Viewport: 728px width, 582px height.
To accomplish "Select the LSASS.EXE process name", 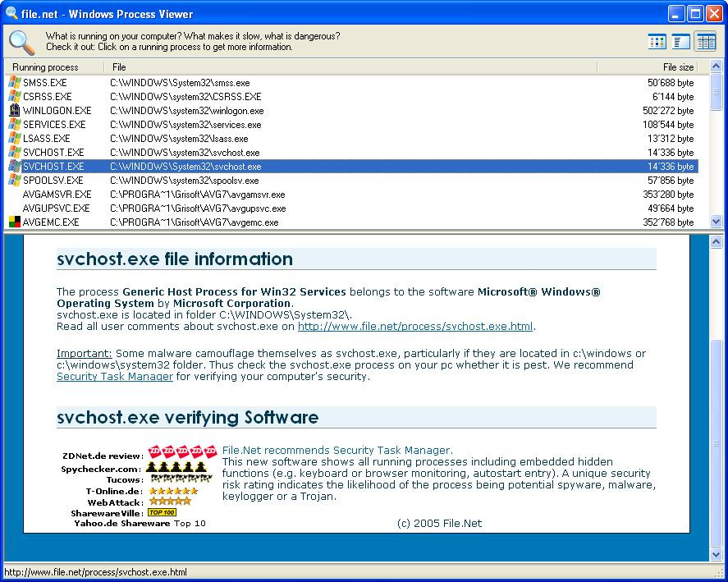I will coord(47,139).
